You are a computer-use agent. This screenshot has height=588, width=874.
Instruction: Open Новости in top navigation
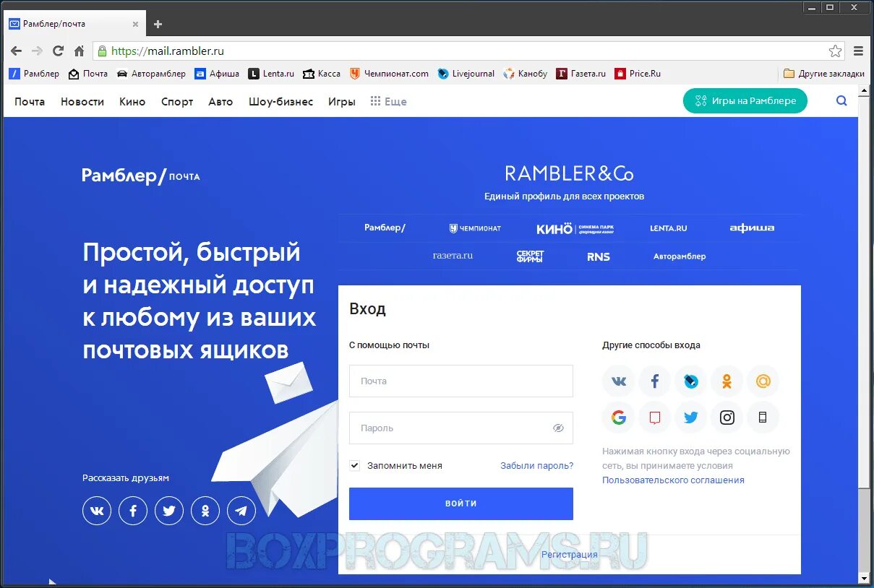(82, 102)
